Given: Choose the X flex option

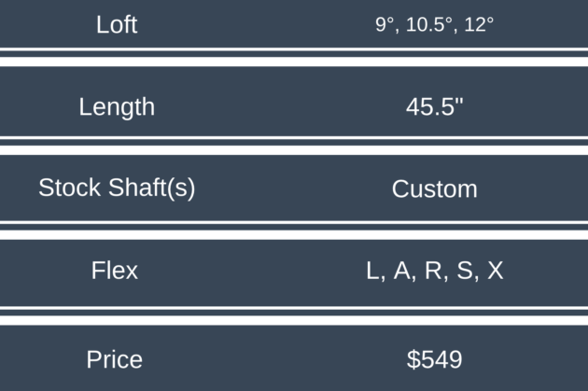Looking at the screenshot, I should 495,271.
